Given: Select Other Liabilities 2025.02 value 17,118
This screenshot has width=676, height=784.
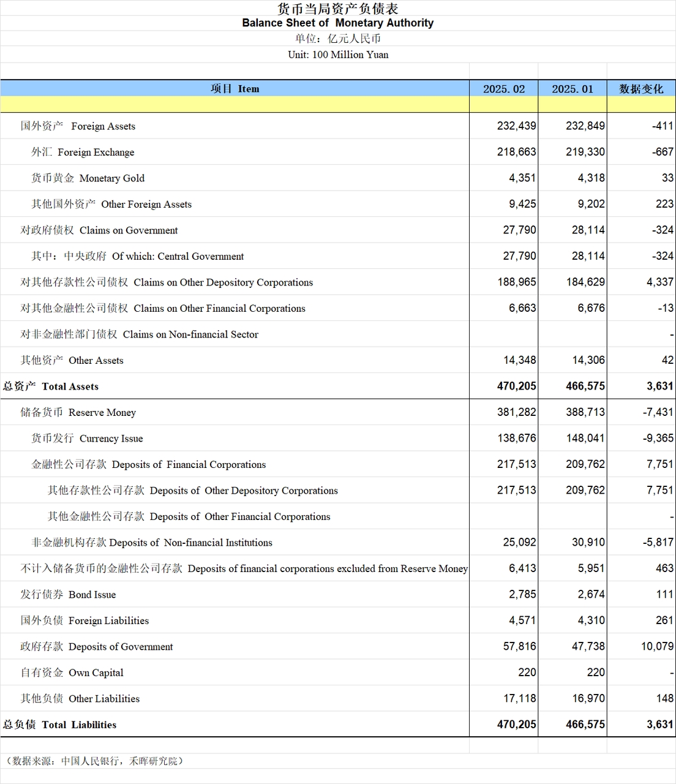Looking at the screenshot, I should click(x=519, y=699).
